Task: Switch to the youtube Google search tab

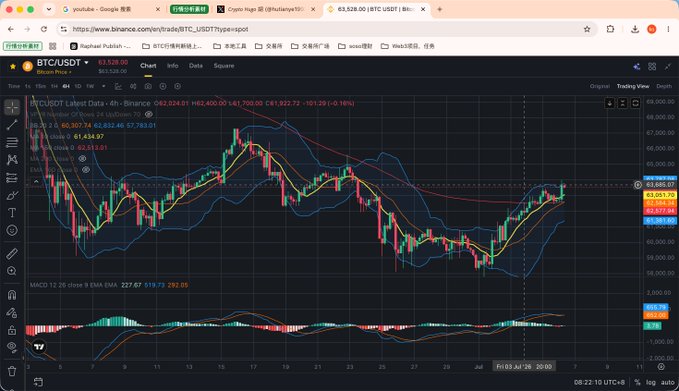Action: [111, 9]
